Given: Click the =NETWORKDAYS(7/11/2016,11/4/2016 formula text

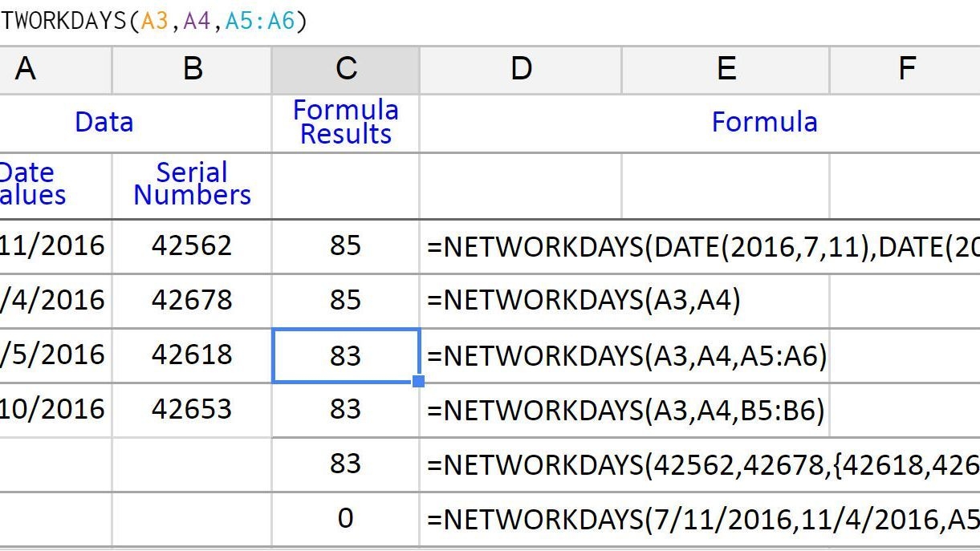Looking at the screenshot, I should (x=703, y=518).
